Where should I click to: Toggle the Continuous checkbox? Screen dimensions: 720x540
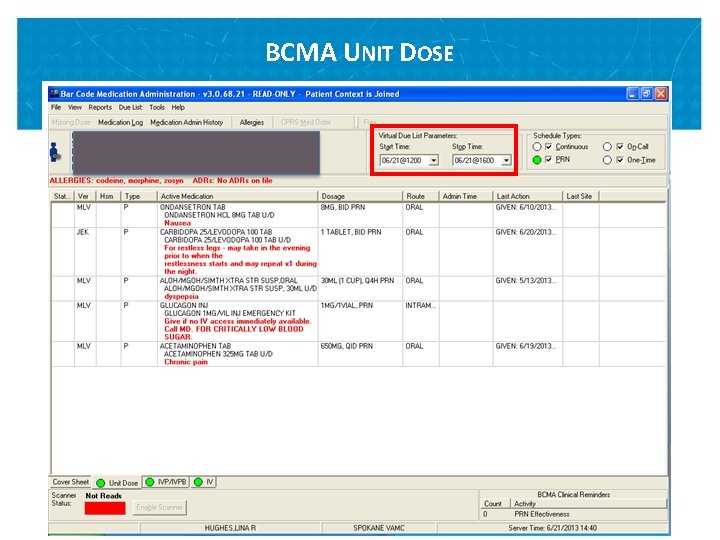pyautogui.click(x=548, y=147)
